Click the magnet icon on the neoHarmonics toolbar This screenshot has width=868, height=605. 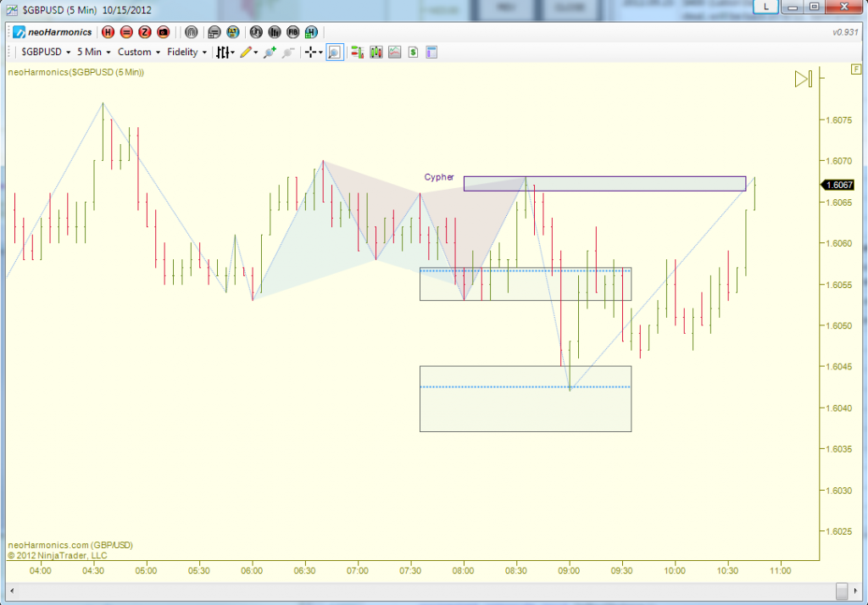click(190, 31)
